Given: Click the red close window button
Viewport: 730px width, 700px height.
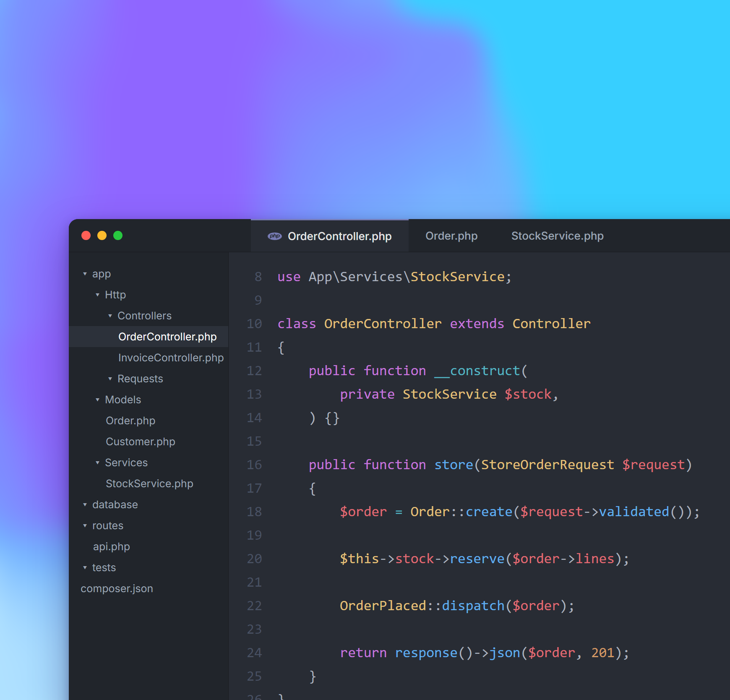Looking at the screenshot, I should tap(86, 235).
